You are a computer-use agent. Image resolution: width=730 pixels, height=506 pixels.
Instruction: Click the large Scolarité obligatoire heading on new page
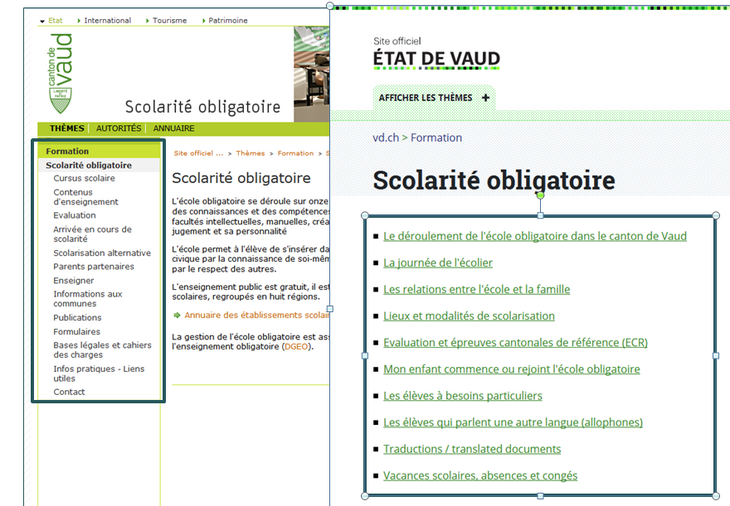tap(494, 180)
